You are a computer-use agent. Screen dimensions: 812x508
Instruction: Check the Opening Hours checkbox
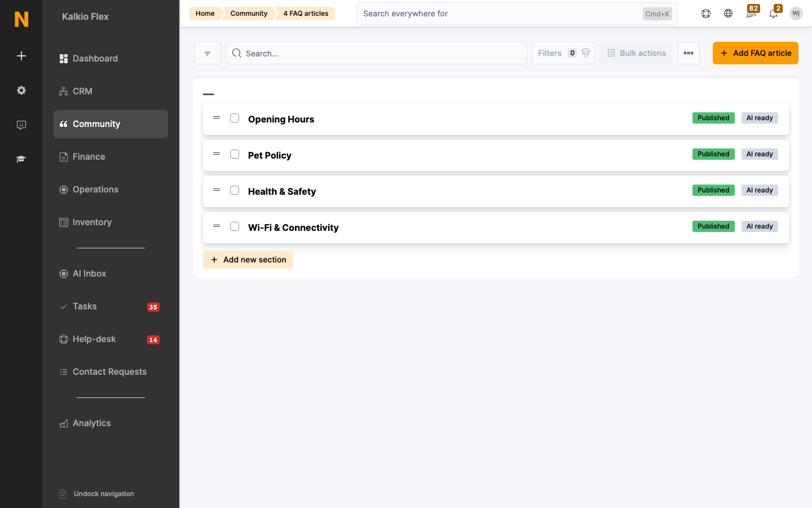point(235,118)
